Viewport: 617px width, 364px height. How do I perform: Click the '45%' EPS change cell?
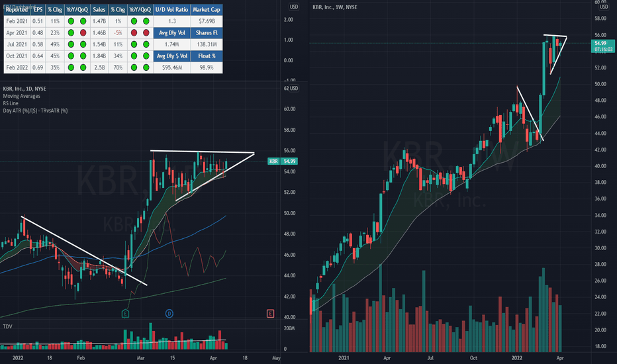(x=55, y=56)
